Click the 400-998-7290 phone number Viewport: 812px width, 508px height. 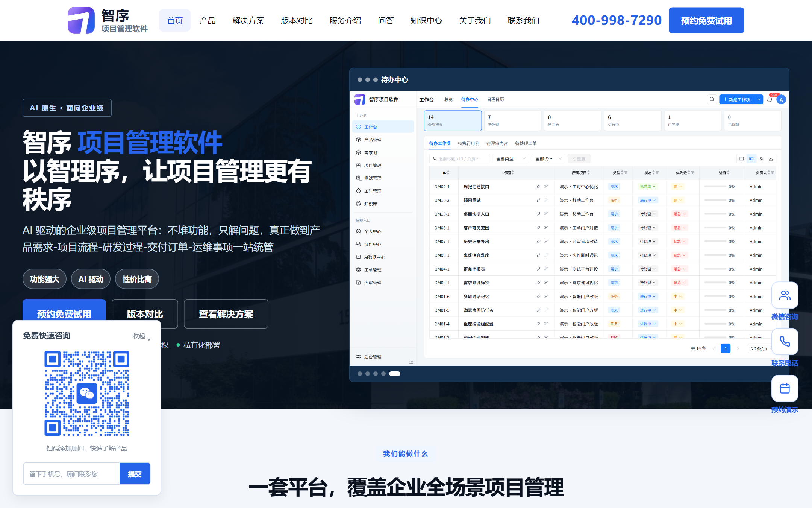[x=617, y=20]
